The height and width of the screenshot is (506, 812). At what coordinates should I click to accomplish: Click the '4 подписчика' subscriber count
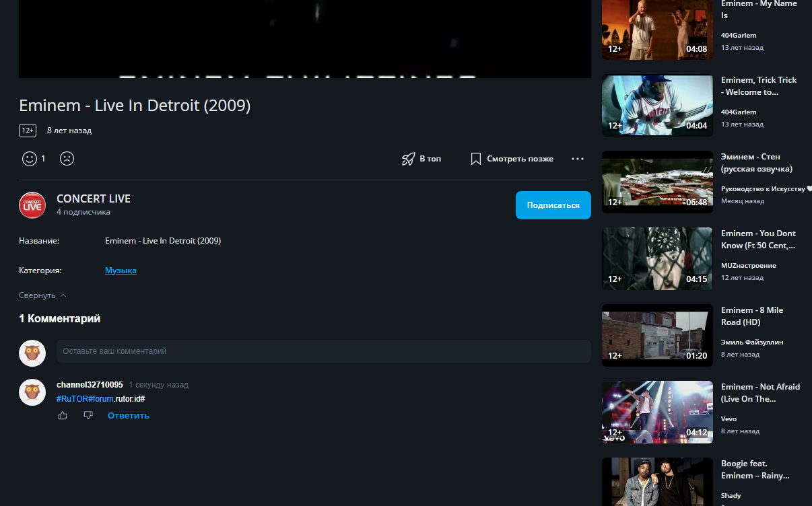click(x=83, y=212)
